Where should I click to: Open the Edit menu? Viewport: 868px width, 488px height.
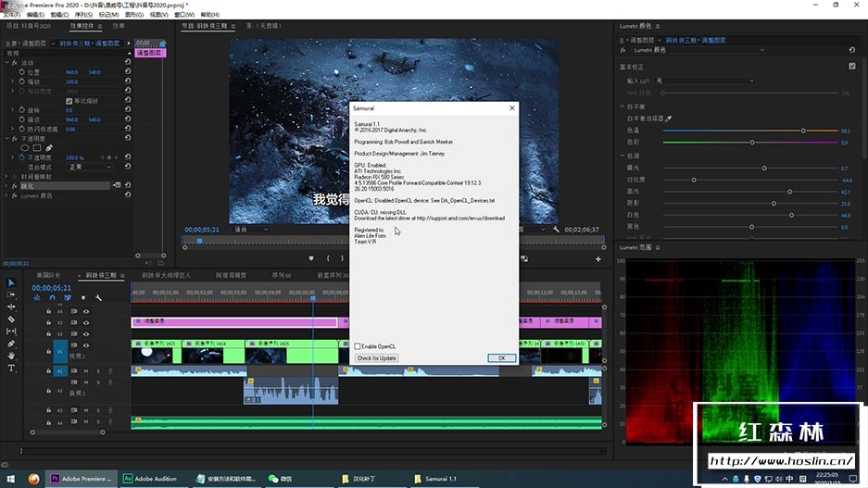click(35, 15)
